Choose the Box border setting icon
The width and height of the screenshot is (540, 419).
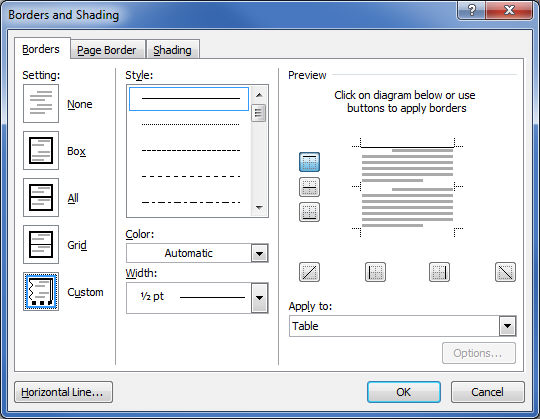click(x=41, y=150)
